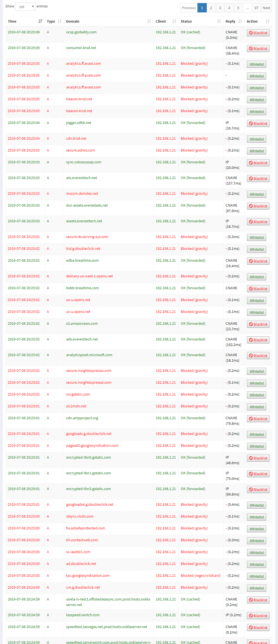Go to page 4

point(229,8)
